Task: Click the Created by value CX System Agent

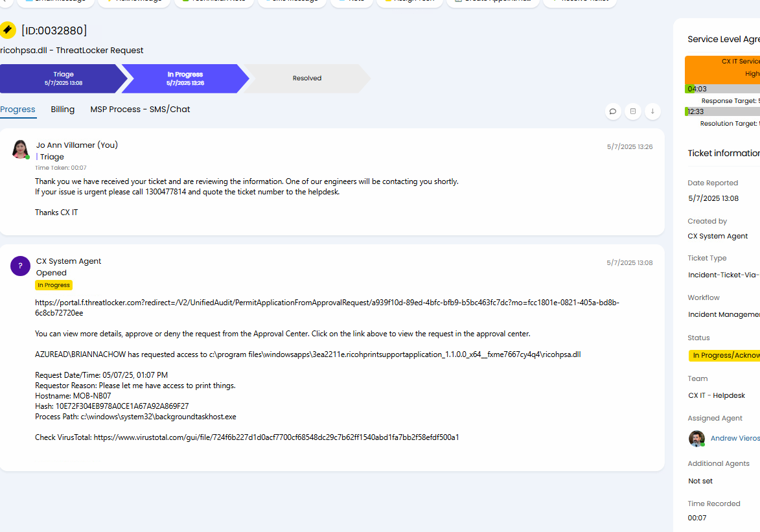Action: pyautogui.click(x=718, y=236)
